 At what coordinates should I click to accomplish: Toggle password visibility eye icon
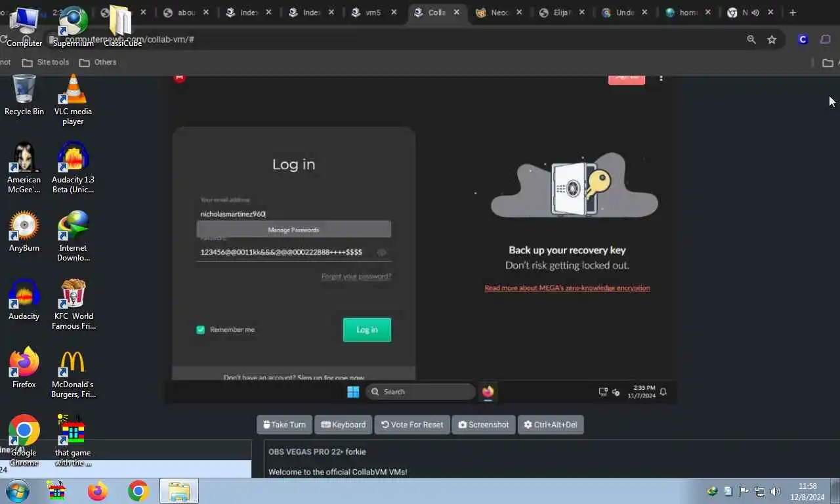point(381,252)
